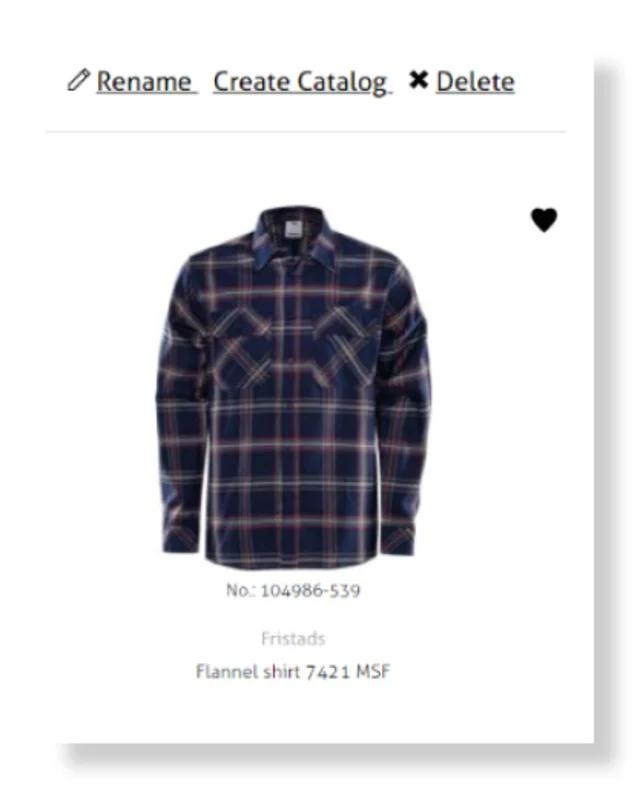Delete this favorites list
Screen dimensions: 640x800
tap(475, 82)
